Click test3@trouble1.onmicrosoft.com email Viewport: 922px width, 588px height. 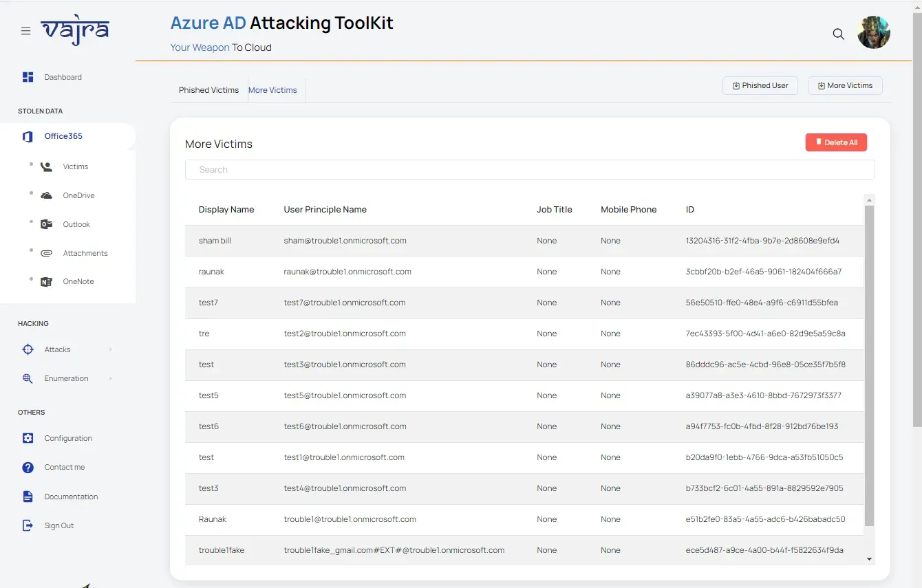(345, 364)
